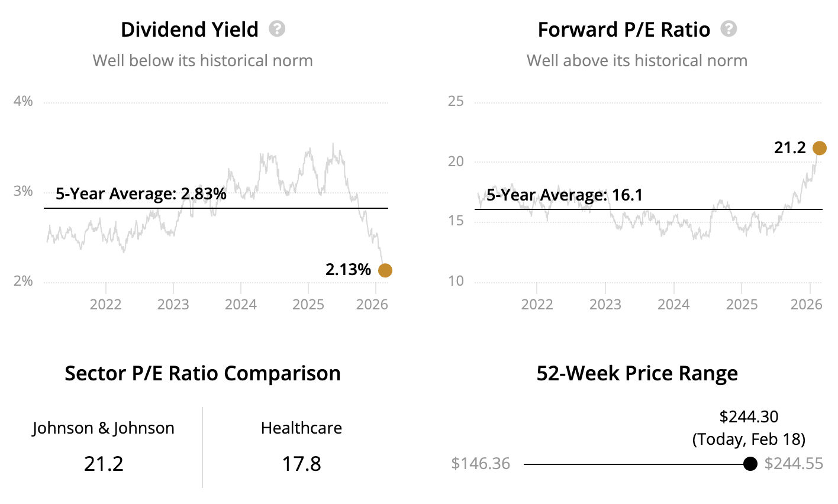Viewport: 838px width, 504px height.
Task: Click the 5-Year Average 16.1 label
Action: [565, 195]
